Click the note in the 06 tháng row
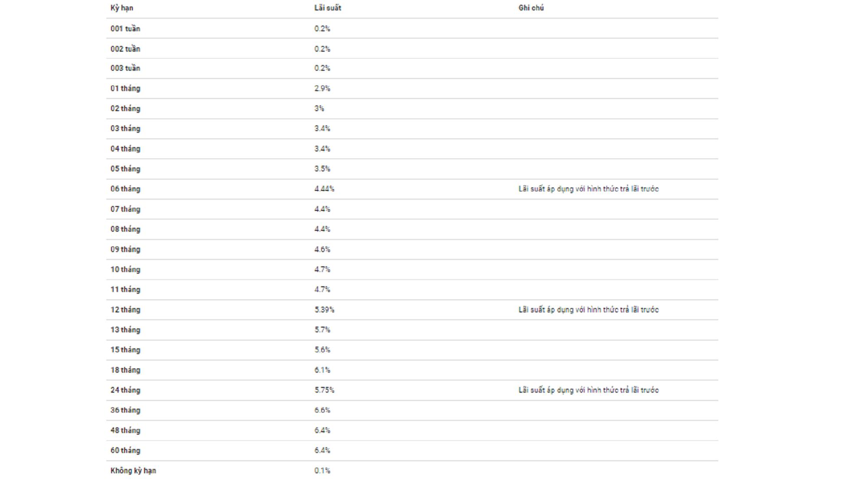Viewport: 868px width, 482px height. (588, 189)
